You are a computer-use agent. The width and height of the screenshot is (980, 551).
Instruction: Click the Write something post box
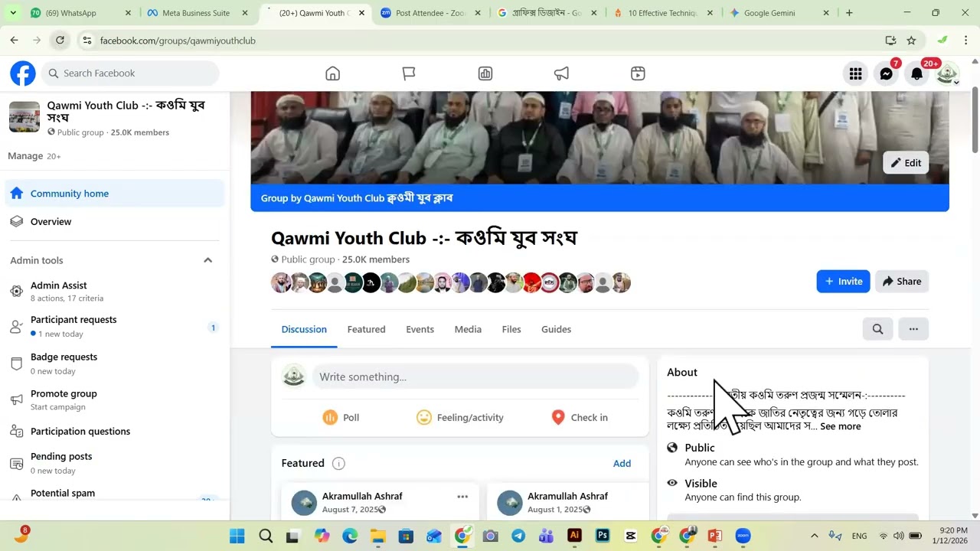[475, 377]
